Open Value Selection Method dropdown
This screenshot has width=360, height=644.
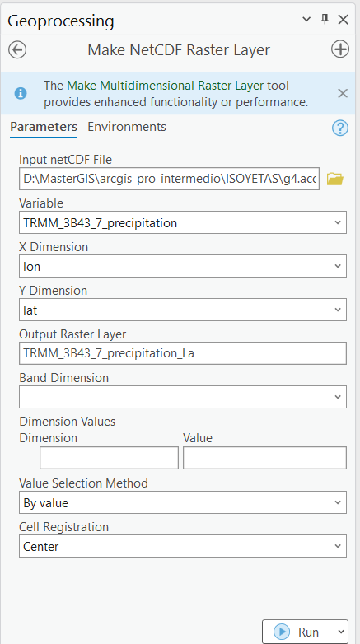[183, 502]
